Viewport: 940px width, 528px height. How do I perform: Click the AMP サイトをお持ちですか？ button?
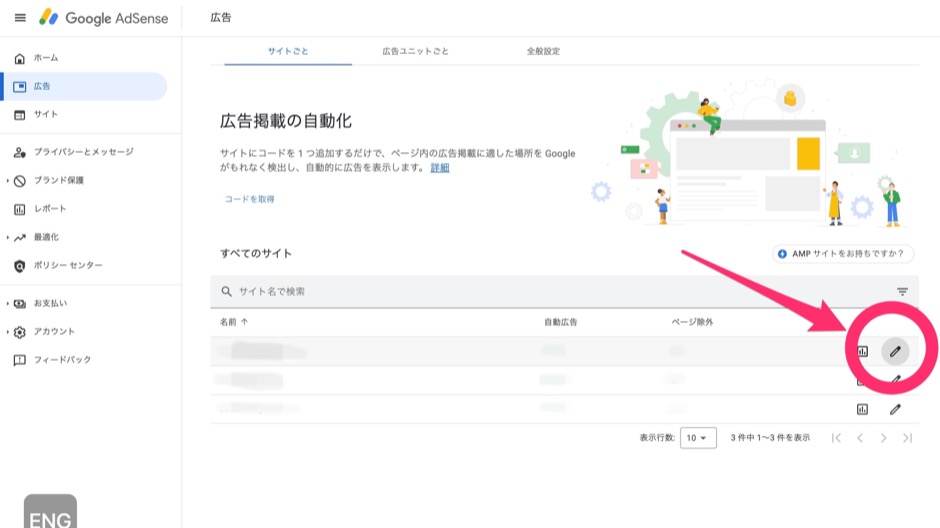tap(842, 254)
